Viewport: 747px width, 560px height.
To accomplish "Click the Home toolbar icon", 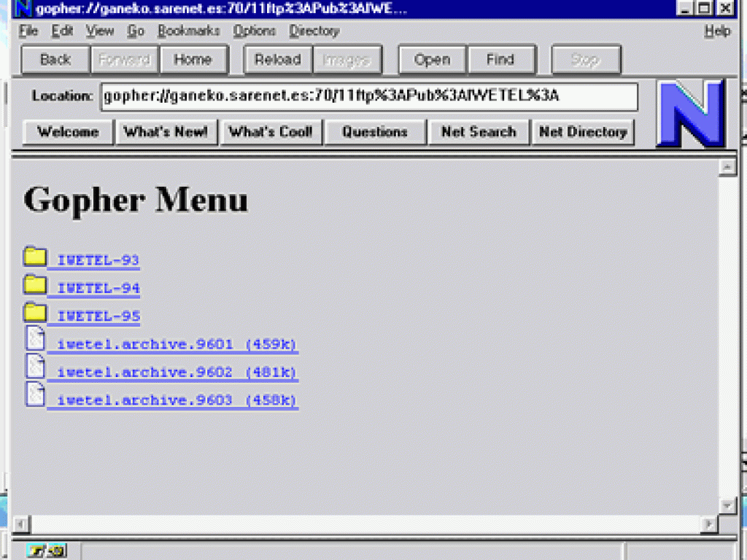I will [x=193, y=59].
